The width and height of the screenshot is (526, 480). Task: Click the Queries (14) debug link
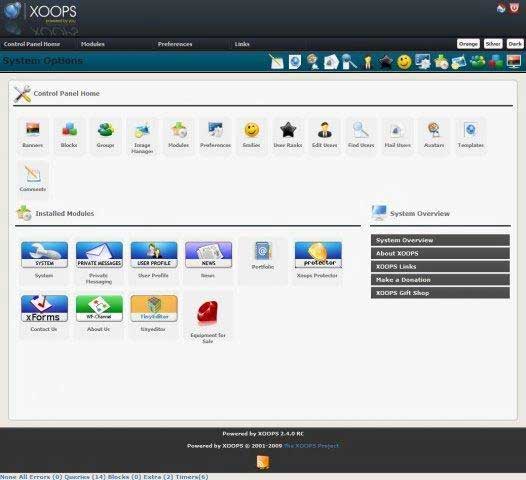click(85, 477)
